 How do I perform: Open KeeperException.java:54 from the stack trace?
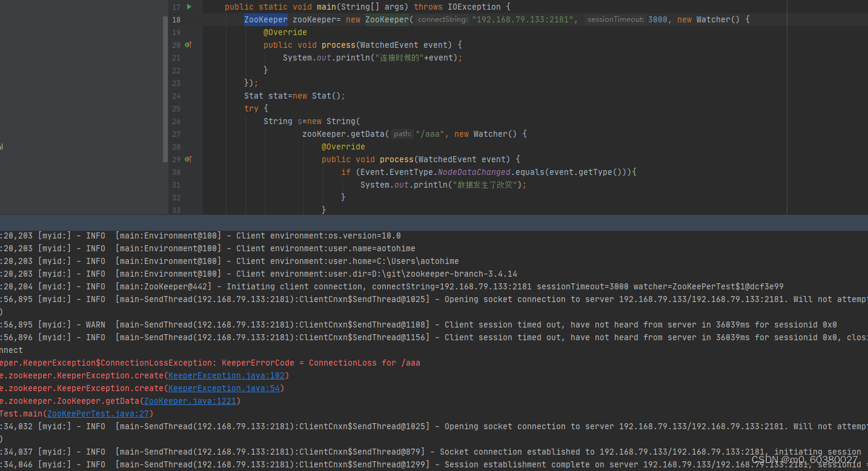224,388
